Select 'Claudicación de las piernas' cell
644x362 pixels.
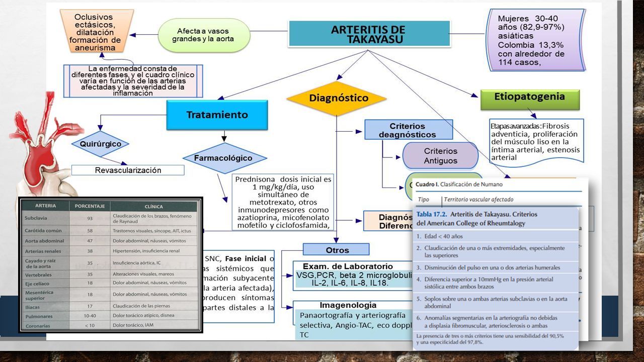coord(154,306)
